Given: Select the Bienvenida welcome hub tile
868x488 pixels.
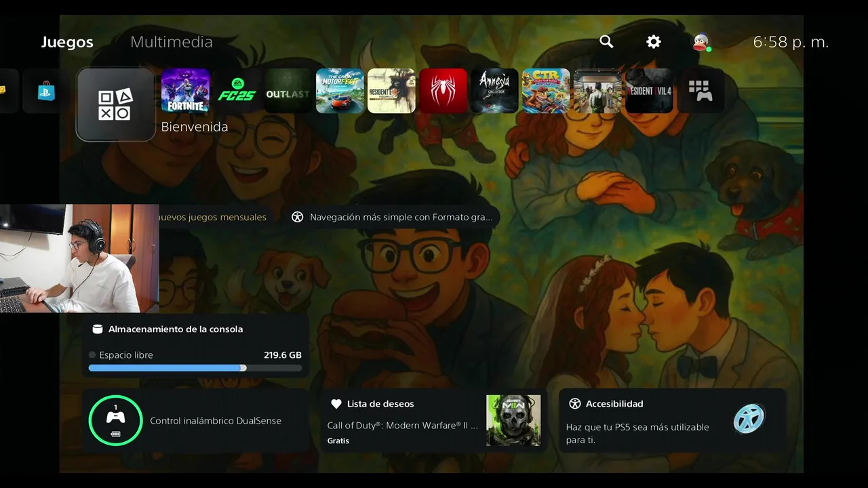Looking at the screenshot, I should point(116,104).
